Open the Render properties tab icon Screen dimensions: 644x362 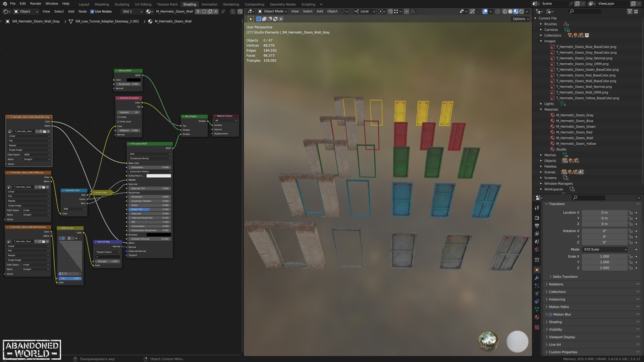point(537,218)
